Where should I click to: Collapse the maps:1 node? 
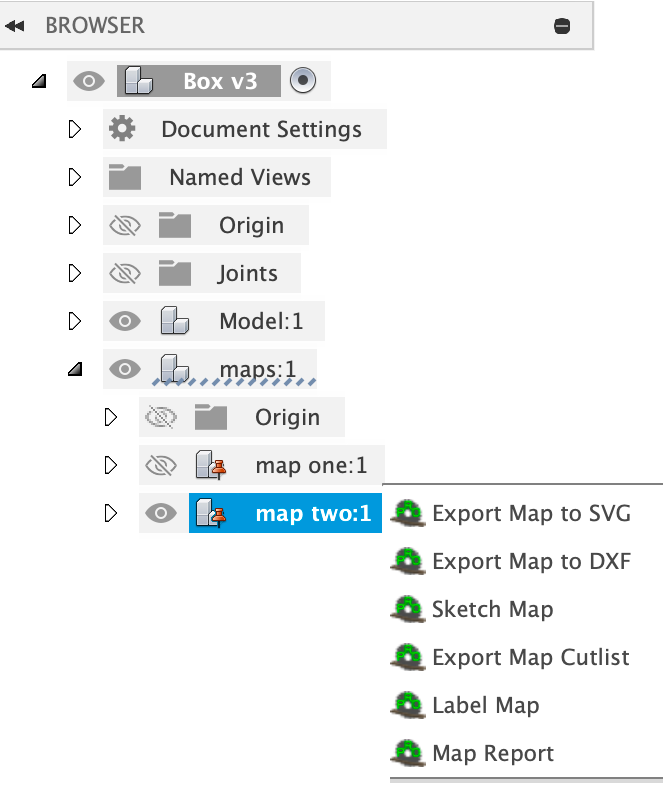pyautogui.click(x=75, y=369)
